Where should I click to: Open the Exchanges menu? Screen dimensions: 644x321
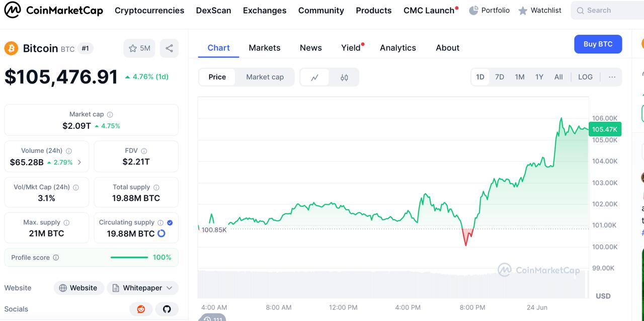265,10
